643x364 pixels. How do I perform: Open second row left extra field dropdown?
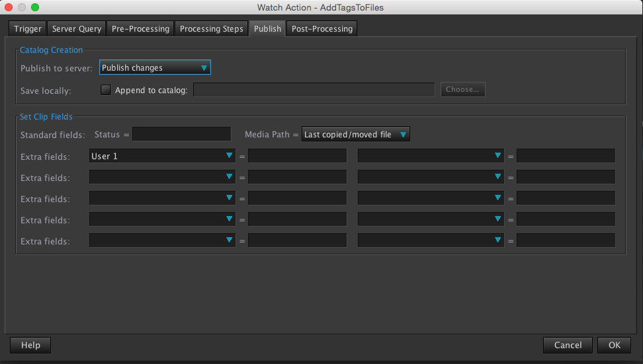coord(162,178)
